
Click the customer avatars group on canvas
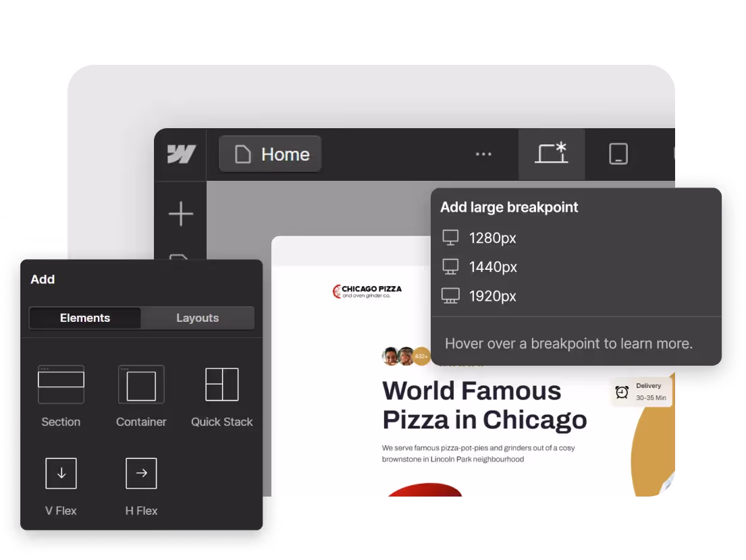406,356
